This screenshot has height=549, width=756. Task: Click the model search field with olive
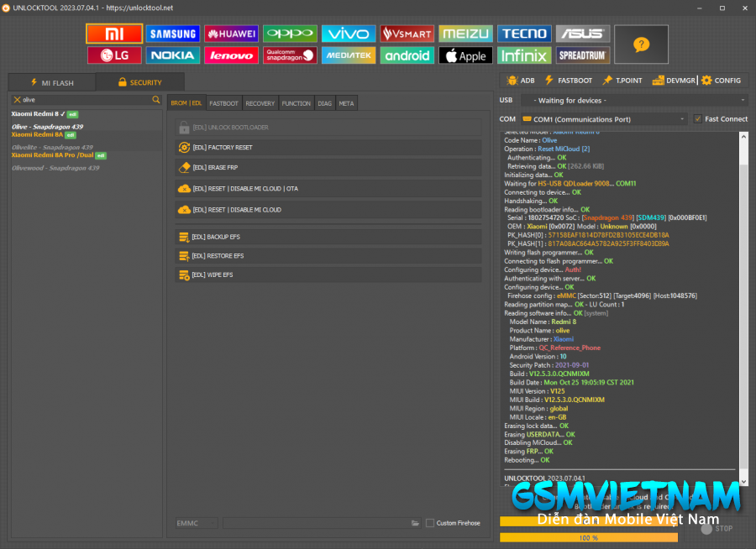(x=87, y=100)
